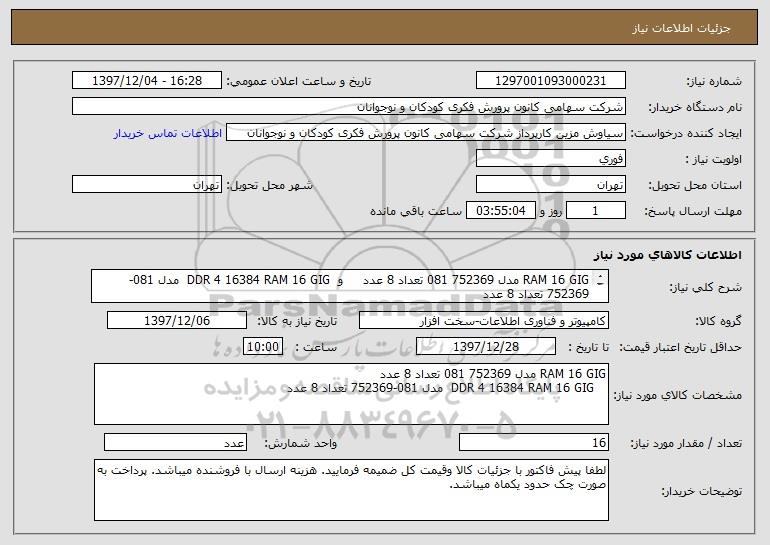Click label استان محل تحویل

pos(695,186)
